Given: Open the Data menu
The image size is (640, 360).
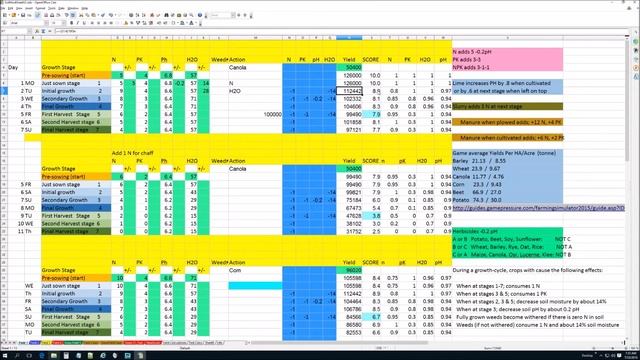Looking at the screenshot, I should 61,8.
